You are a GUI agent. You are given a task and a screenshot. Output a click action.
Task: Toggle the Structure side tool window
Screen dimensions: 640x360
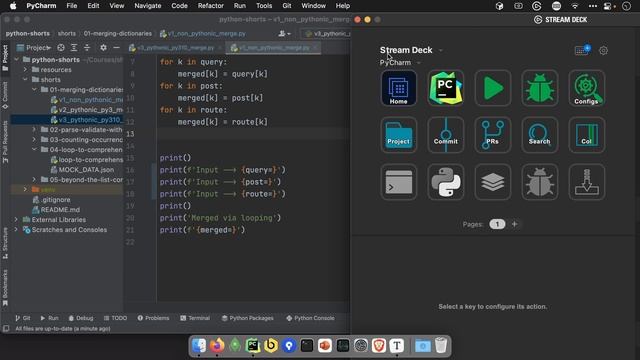5,243
